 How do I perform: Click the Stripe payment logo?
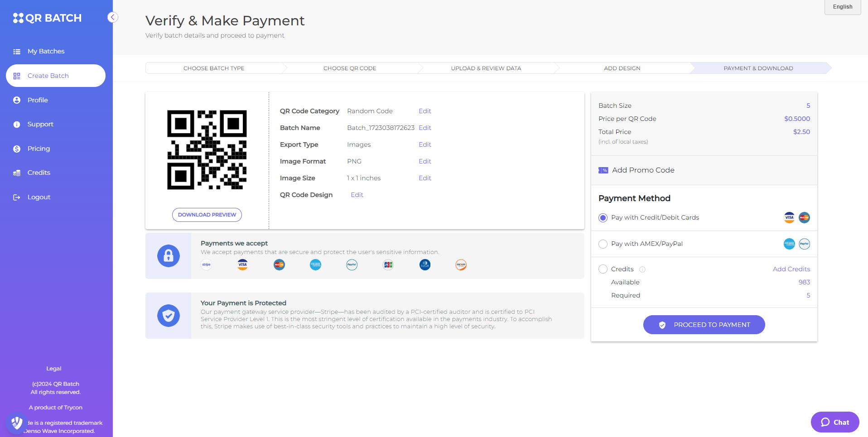[206, 265]
